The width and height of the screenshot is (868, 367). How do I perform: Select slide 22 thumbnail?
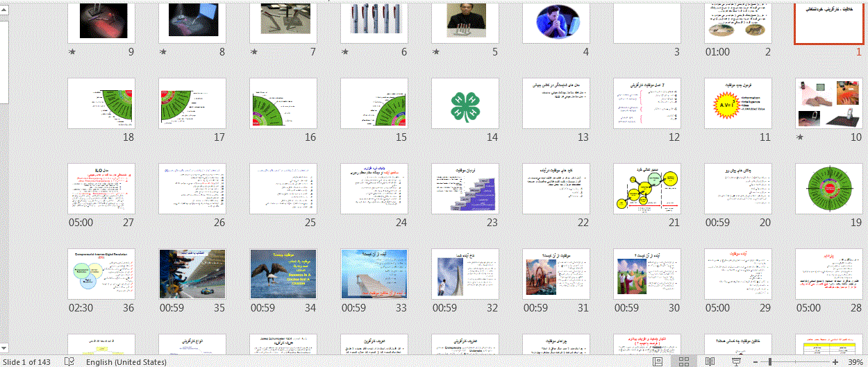point(556,189)
